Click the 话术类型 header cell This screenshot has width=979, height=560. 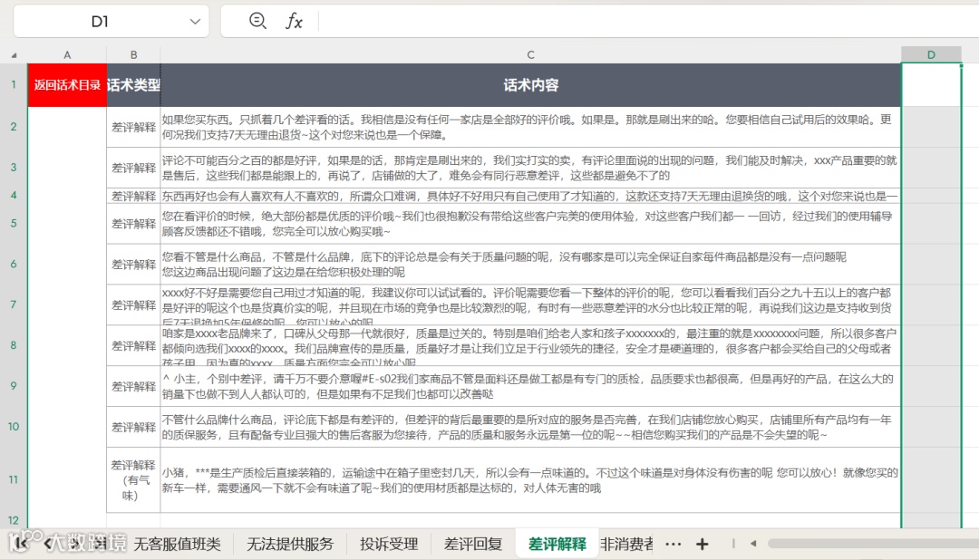[133, 85]
